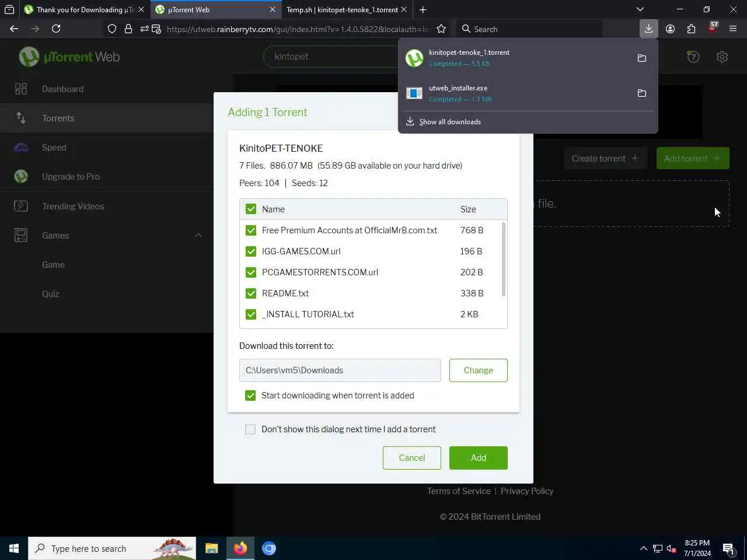The image size is (747, 560).
Task: Open the Dashboard menu item
Action: [x=62, y=89]
